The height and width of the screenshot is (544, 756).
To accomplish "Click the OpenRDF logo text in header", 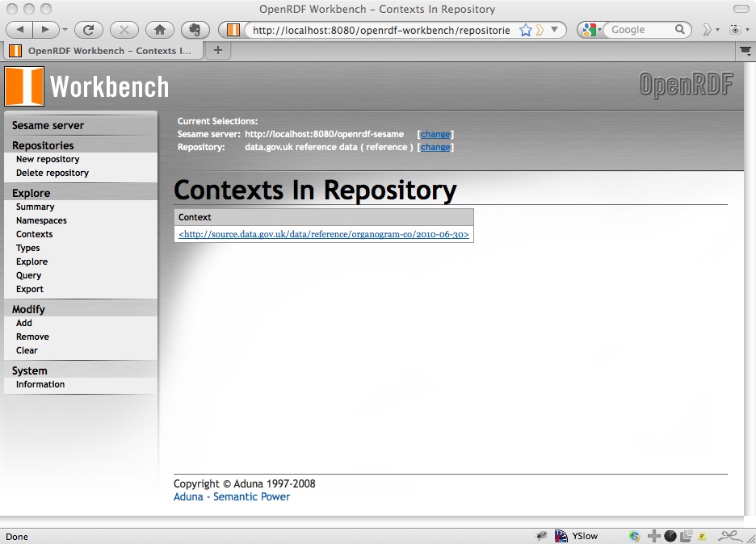I will [686, 84].
